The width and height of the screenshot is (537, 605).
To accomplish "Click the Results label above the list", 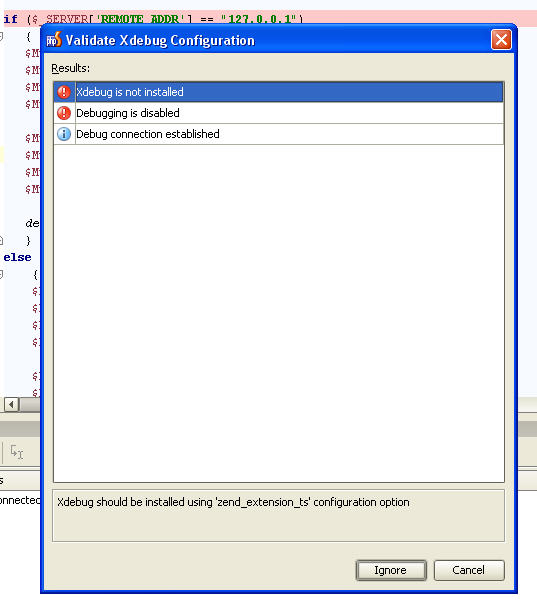I will point(71,68).
